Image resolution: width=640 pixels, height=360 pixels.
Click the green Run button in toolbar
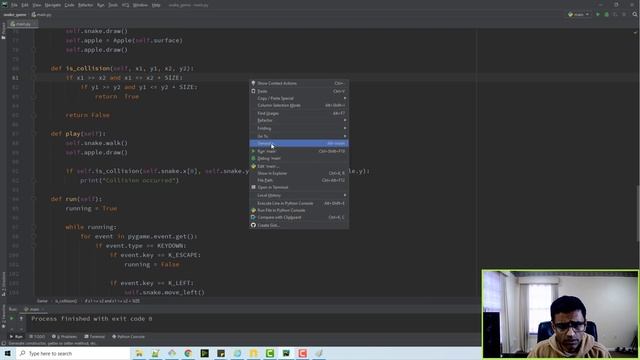click(598, 15)
